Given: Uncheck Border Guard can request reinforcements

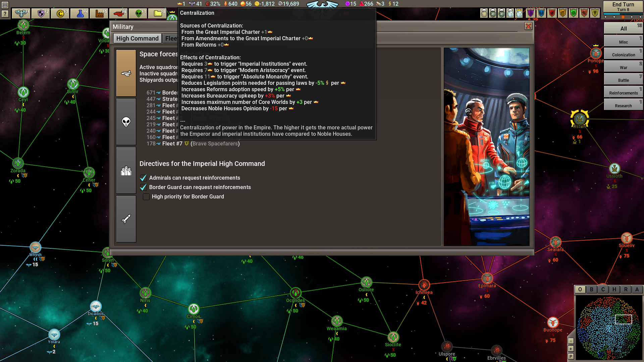Looking at the screenshot, I should click(144, 187).
